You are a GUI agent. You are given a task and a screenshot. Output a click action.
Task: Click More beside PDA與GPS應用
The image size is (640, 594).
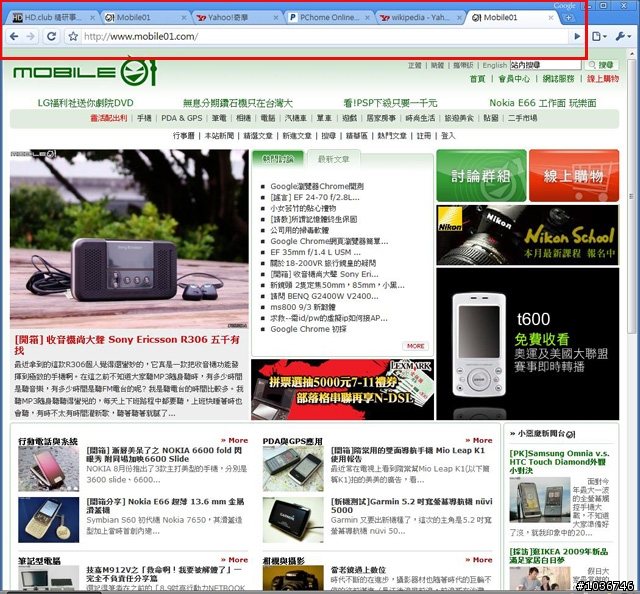pyautogui.click(x=479, y=440)
